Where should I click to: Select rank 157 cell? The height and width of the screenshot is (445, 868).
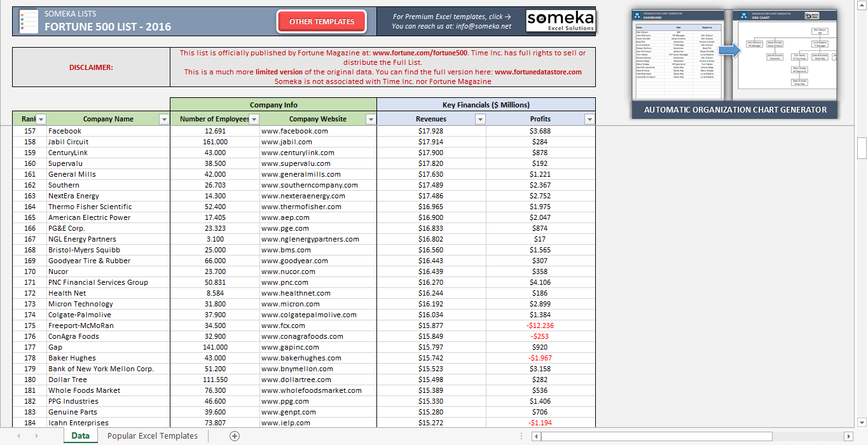(x=30, y=131)
